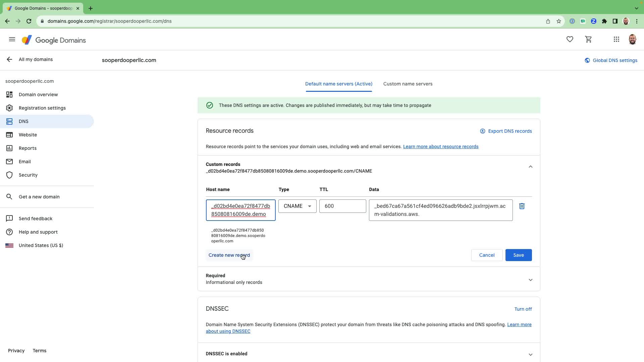
Task: Open the hamburger main menu
Action: point(12,40)
